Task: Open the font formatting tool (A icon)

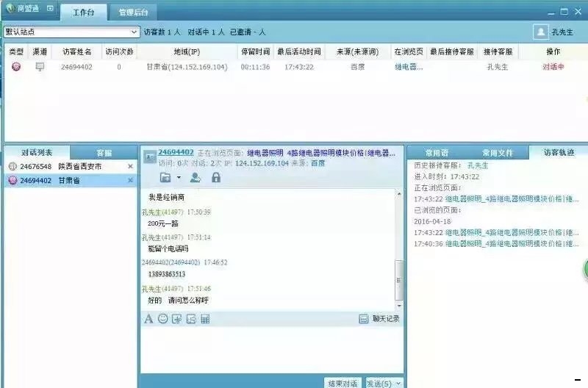Action: (148, 319)
